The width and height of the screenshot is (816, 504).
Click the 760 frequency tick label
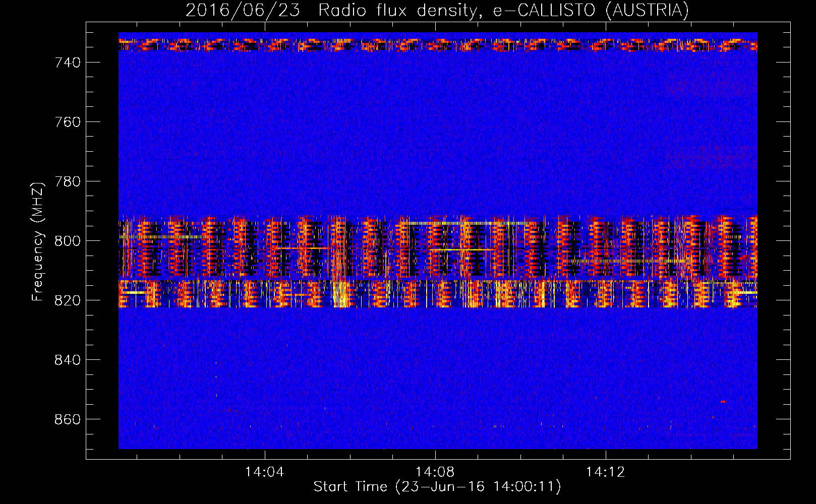pos(68,122)
